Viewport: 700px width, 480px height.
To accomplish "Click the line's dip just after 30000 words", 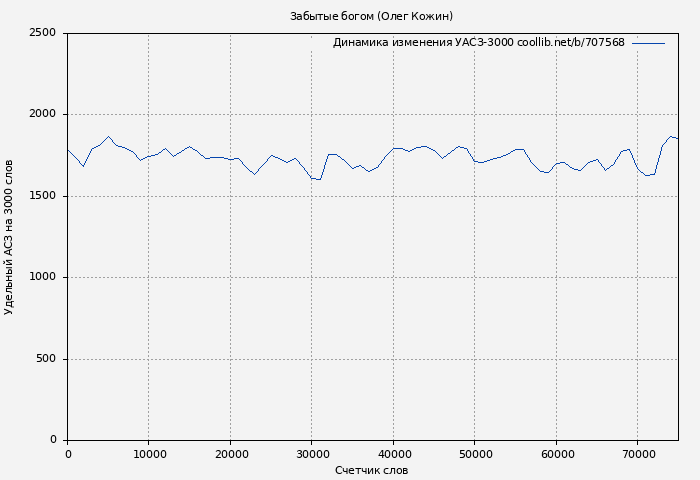I will pos(320,180).
